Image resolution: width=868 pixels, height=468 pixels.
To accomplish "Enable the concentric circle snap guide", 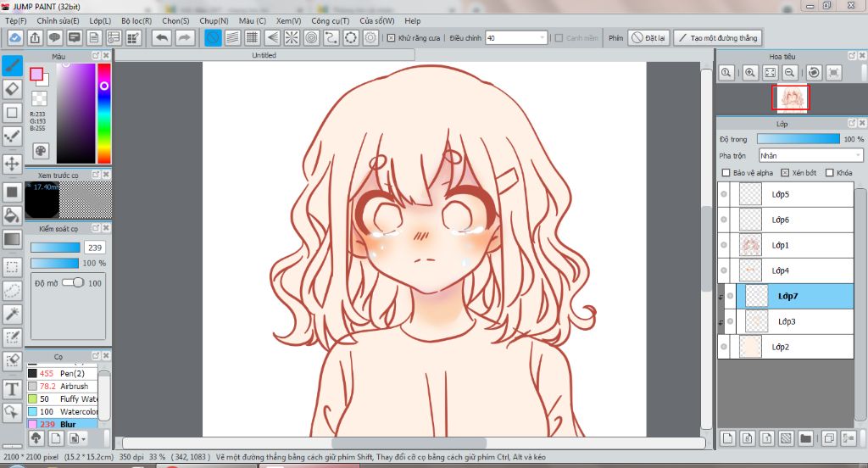I will pyautogui.click(x=312, y=37).
